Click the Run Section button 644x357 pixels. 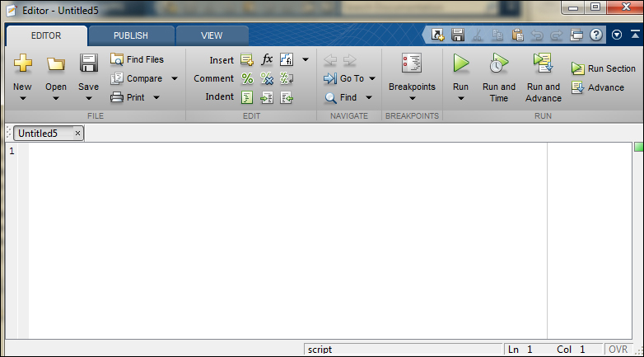click(x=604, y=68)
